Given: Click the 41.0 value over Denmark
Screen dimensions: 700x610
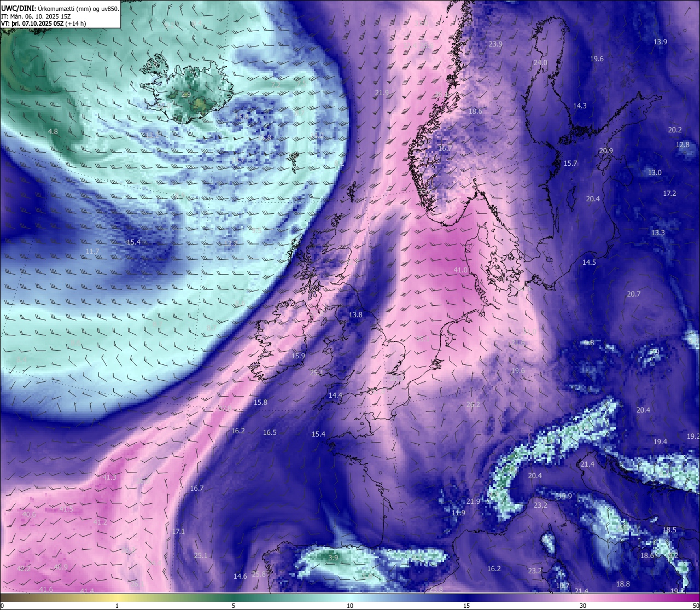Looking at the screenshot, I should 461,270.
